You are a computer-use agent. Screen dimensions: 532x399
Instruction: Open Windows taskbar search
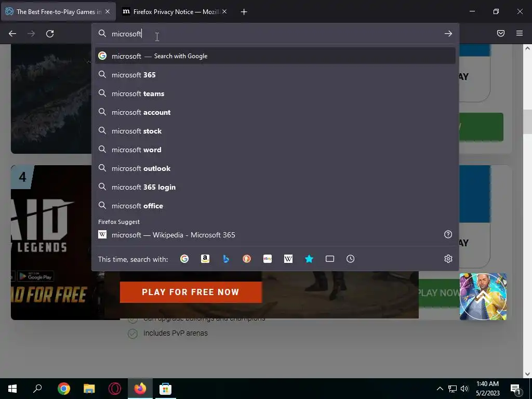point(37,389)
